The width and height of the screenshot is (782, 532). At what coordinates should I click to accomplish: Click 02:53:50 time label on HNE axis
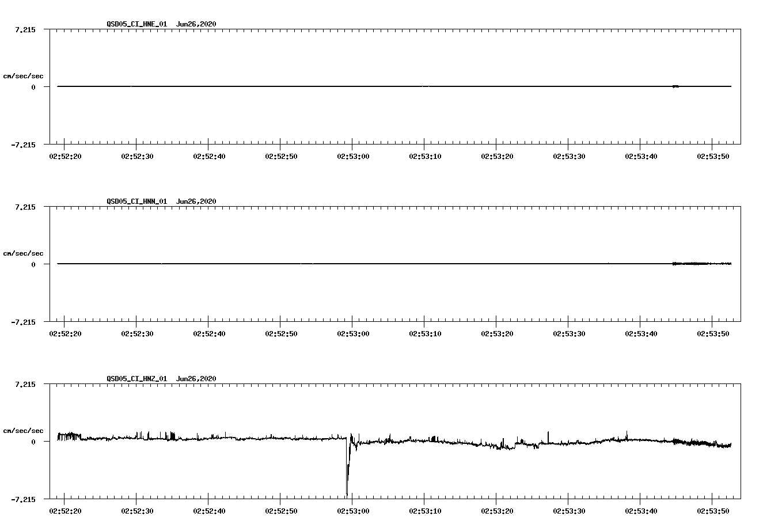point(713,157)
